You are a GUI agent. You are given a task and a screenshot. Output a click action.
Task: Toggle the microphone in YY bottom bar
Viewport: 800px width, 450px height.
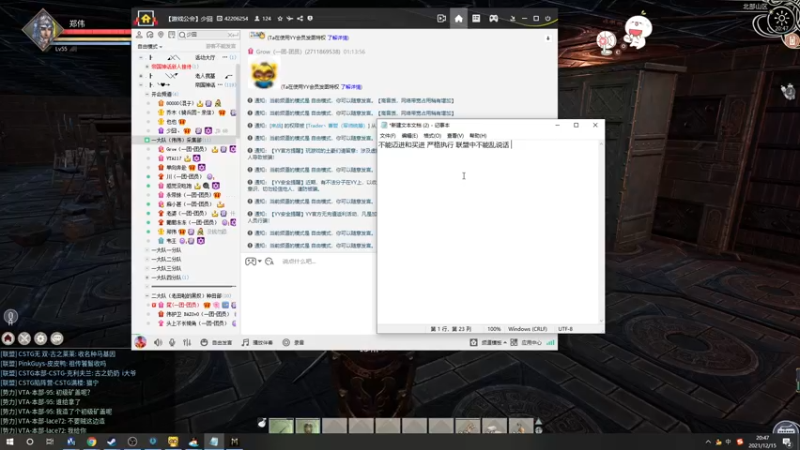pyautogui.click(x=172, y=342)
